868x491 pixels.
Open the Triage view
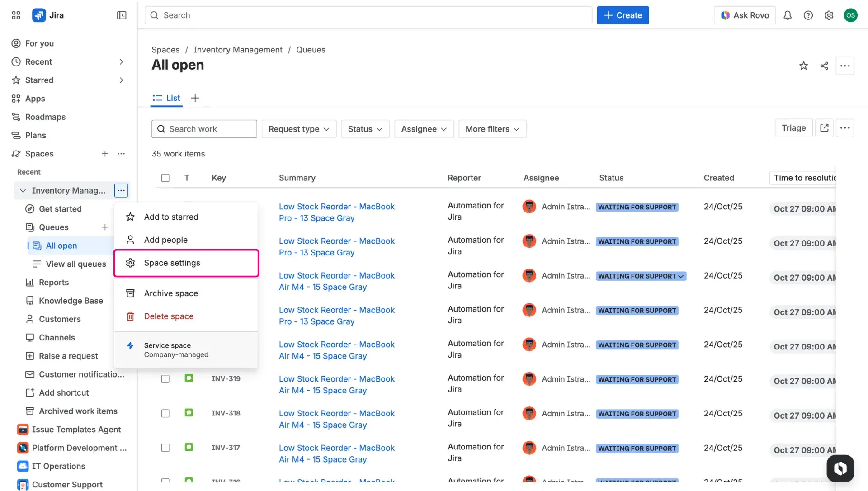coord(793,128)
